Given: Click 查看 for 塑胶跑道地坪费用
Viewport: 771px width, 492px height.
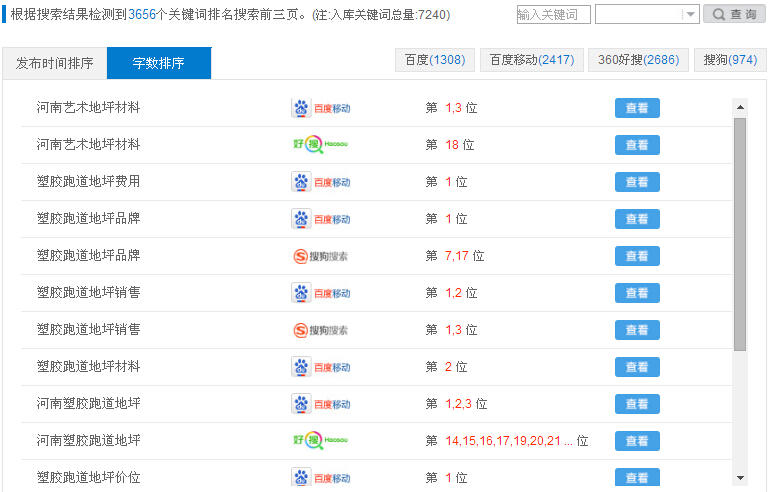Looking at the screenshot, I should click(x=637, y=182).
